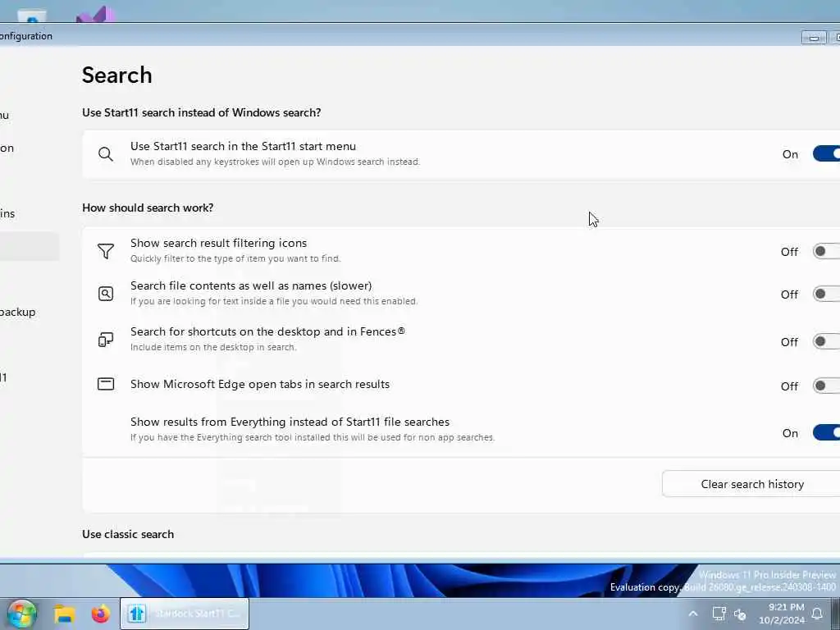840x630 pixels.
Task: Click the Stardock Start11 taskbar button
Action: (x=185, y=614)
